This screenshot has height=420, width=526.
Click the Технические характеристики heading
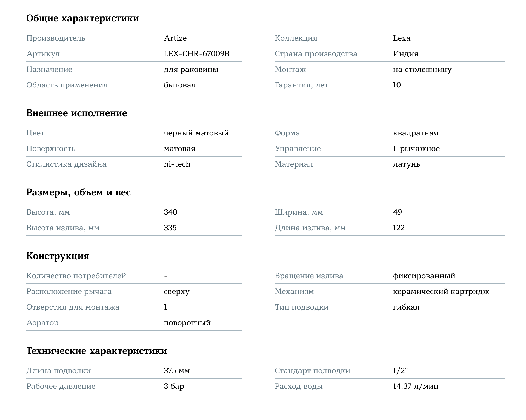coord(96,351)
